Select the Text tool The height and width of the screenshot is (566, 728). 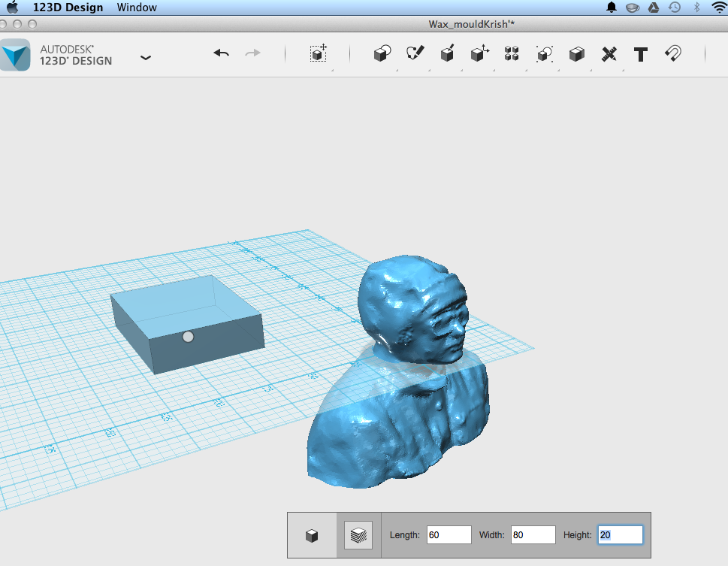coord(640,53)
